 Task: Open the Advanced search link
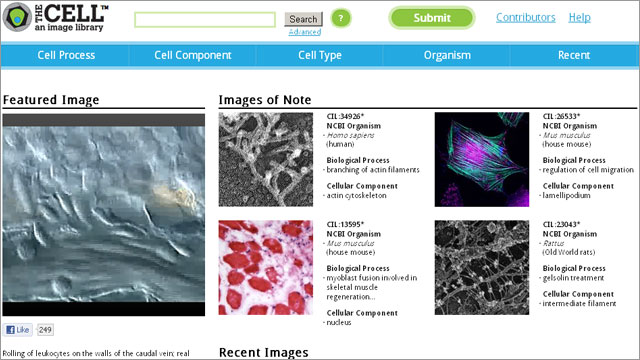(x=304, y=32)
